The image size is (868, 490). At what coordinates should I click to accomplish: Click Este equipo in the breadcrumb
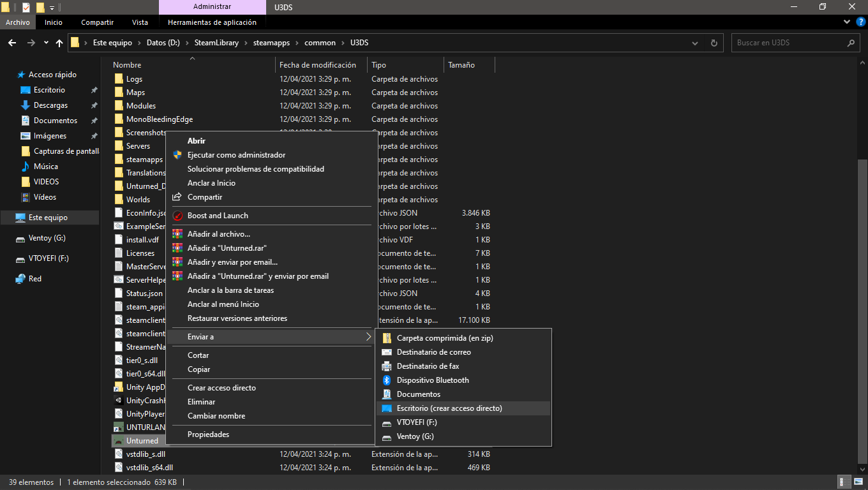pyautogui.click(x=112, y=43)
